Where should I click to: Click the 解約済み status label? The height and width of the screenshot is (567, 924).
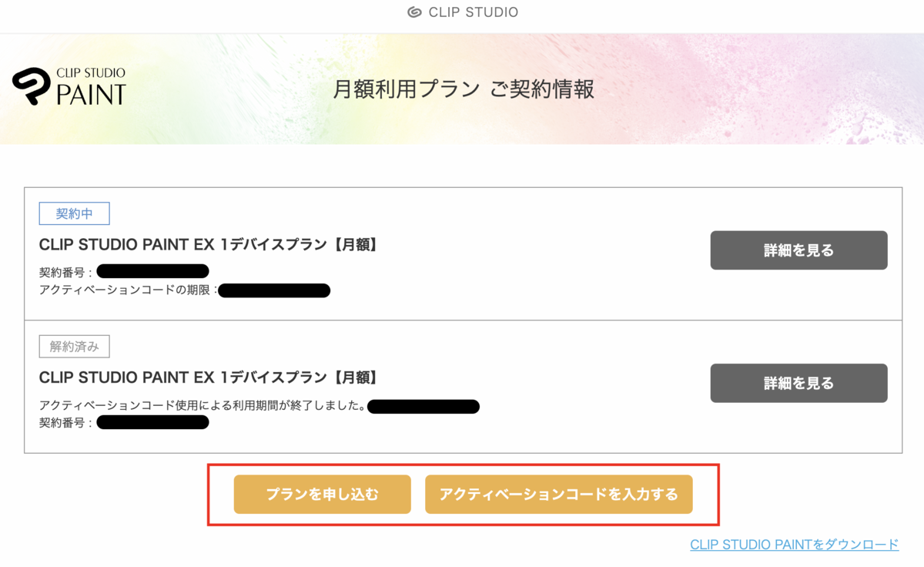point(74,346)
